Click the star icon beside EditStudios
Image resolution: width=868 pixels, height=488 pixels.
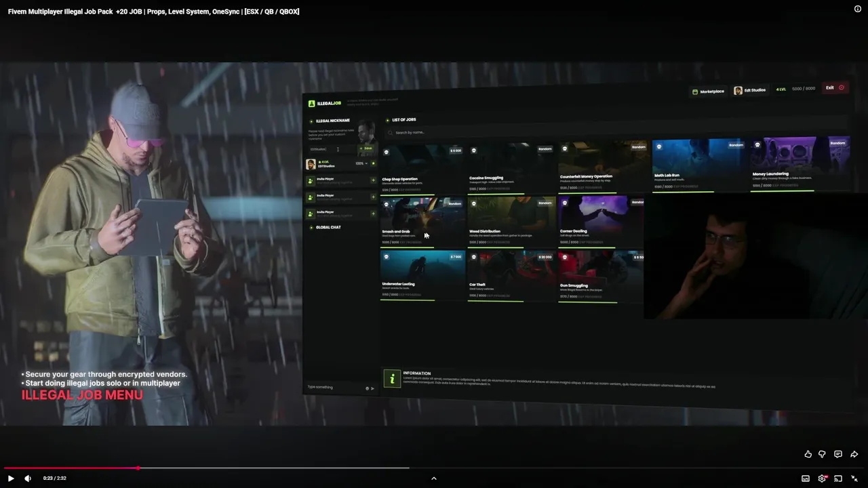coord(373,163)
